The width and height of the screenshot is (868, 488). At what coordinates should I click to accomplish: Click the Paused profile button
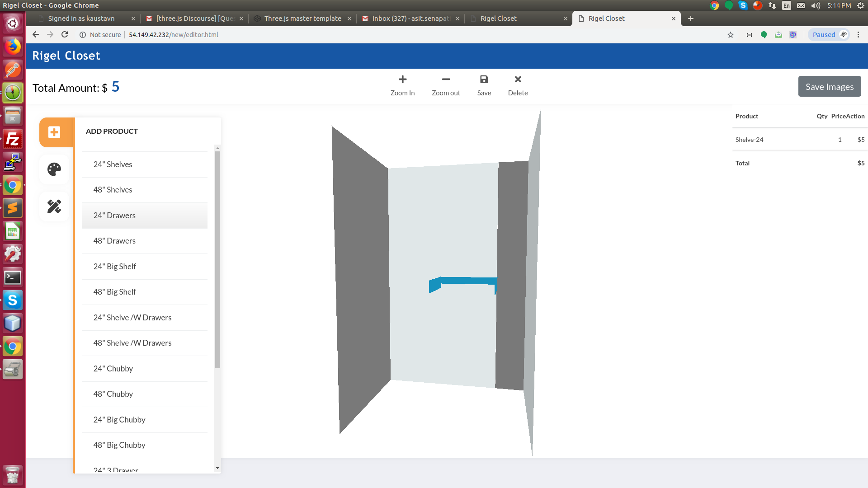[x=829, y=35]
